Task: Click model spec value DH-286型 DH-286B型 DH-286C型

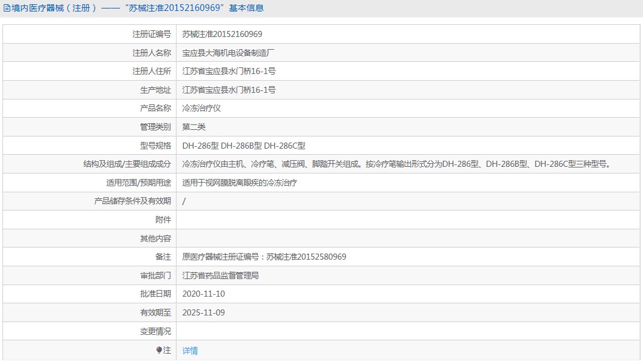Action: tap(243, 146)
